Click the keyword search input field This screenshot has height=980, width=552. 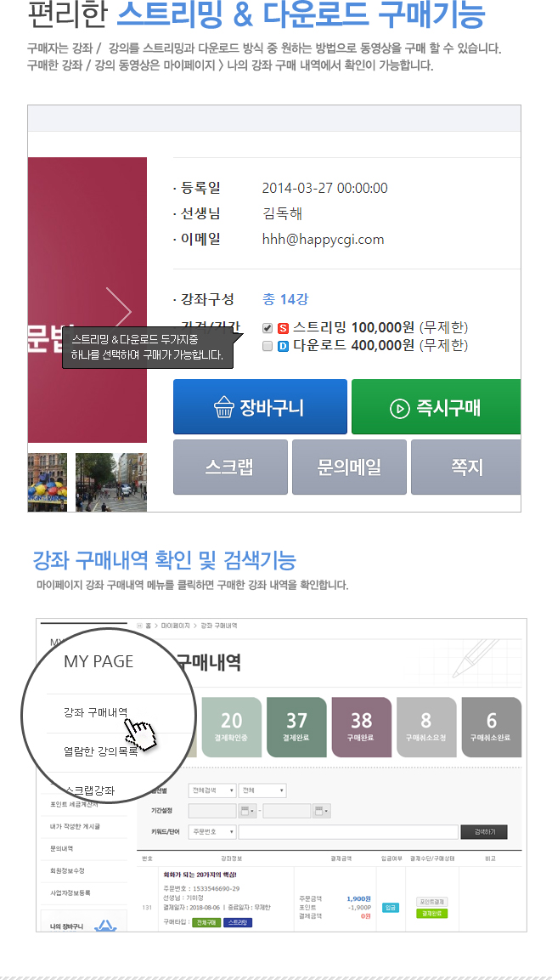(x=348, y=832)
